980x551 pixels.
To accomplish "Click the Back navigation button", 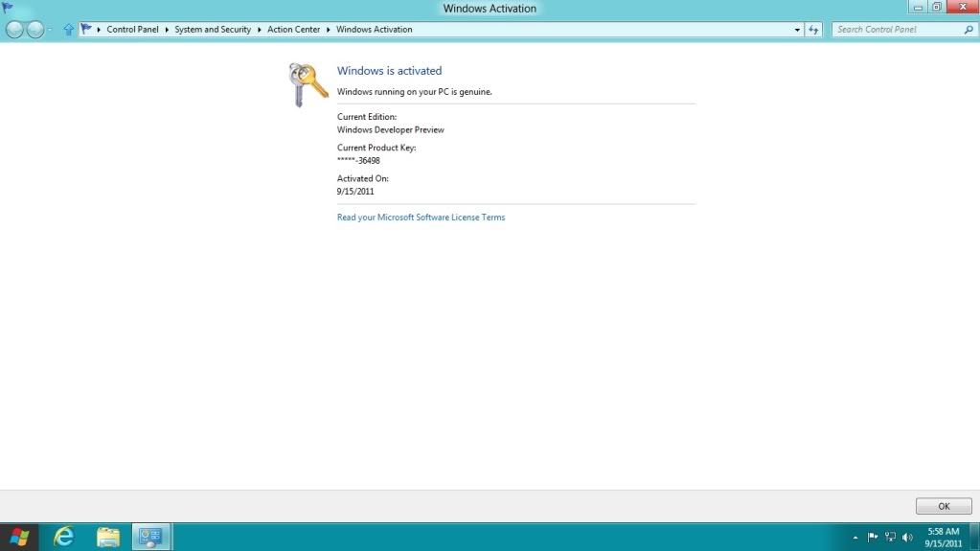I will [14, 30].
